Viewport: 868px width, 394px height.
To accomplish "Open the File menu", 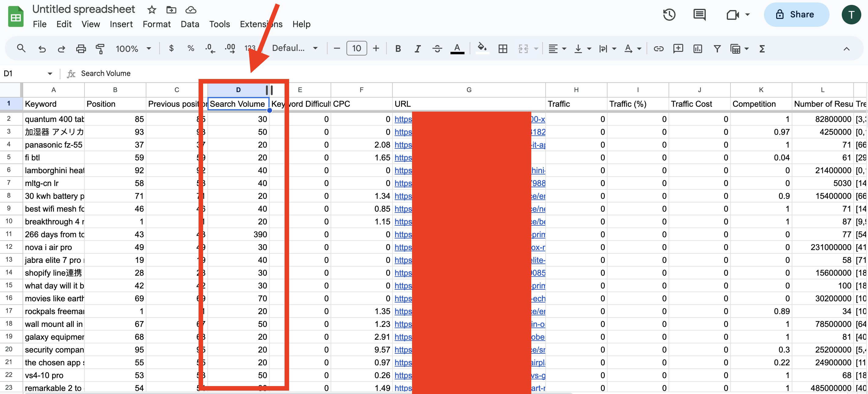I will click(x=40, y=24).
